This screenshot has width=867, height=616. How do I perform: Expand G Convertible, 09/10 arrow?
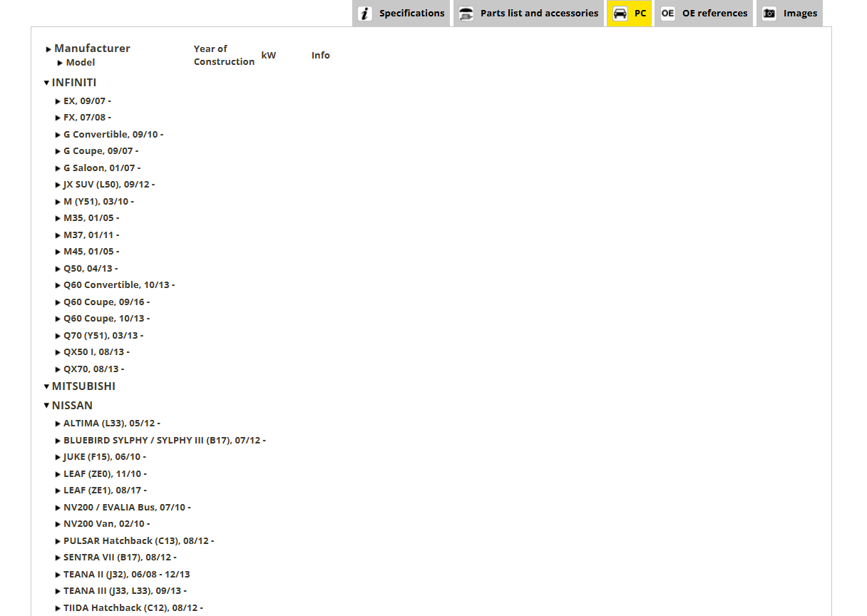tap(58, 135)
